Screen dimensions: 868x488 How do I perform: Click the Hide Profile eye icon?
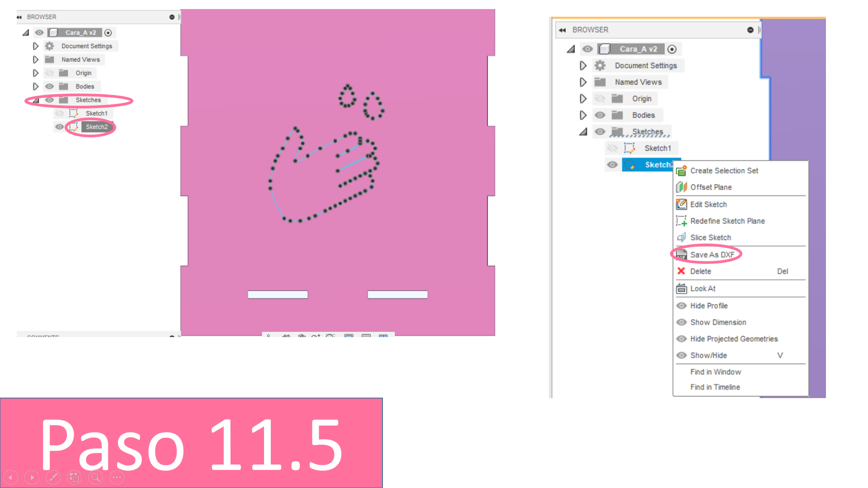[681, 305]
